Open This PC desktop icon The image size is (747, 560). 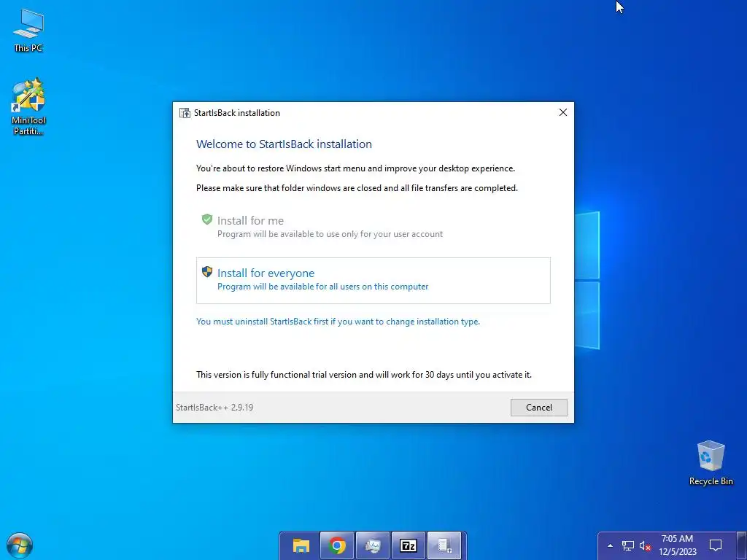coord(28,31)
